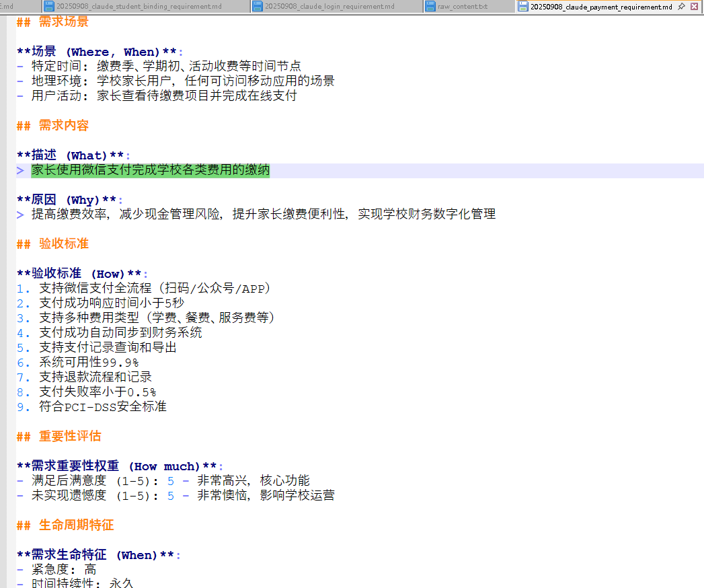Click the save-state icon on student_binding_requirement tab
Image resolution: width=704 pixels, height=588 pixels.
click(x=49, y=7)
